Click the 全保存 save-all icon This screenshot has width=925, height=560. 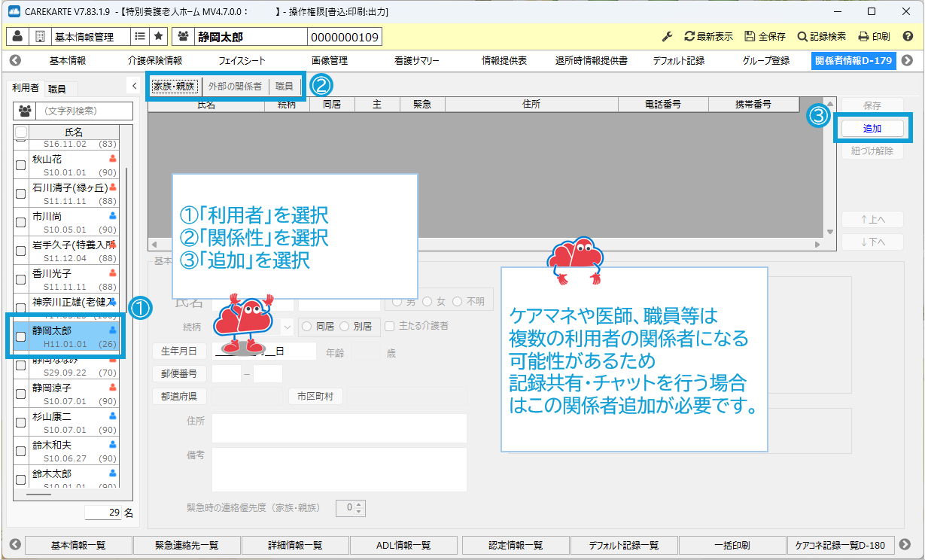pos(750,37)
